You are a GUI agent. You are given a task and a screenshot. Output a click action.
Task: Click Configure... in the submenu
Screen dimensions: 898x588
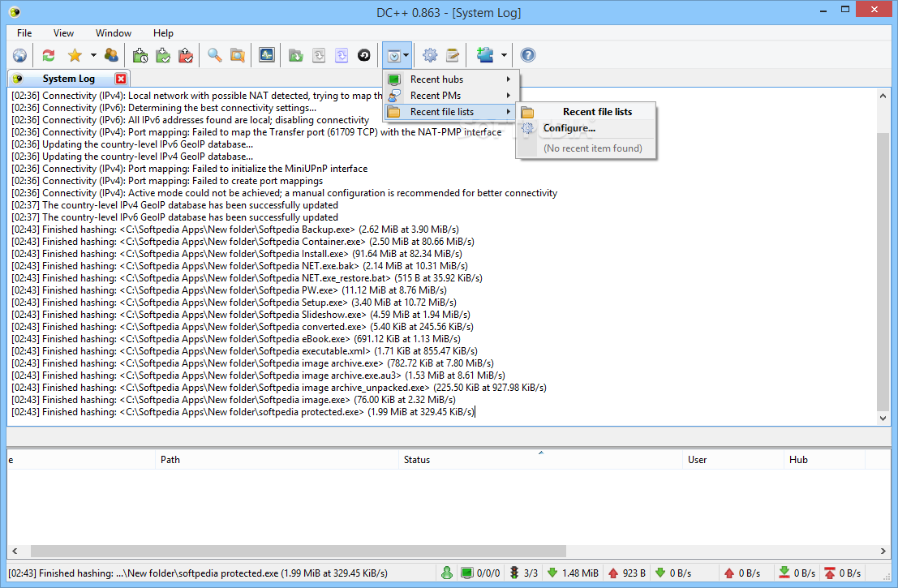[x=586, y=128]
